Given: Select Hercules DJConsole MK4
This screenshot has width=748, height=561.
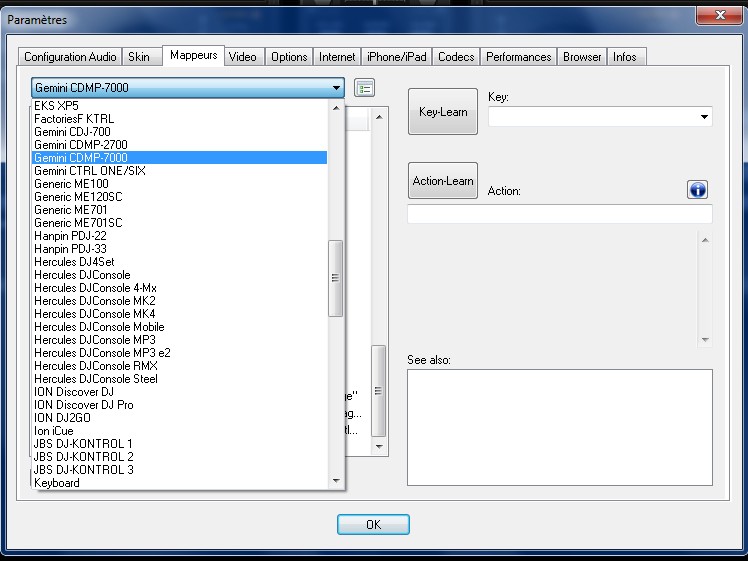Looking at the screenshot, I should (x=179, y=314).
